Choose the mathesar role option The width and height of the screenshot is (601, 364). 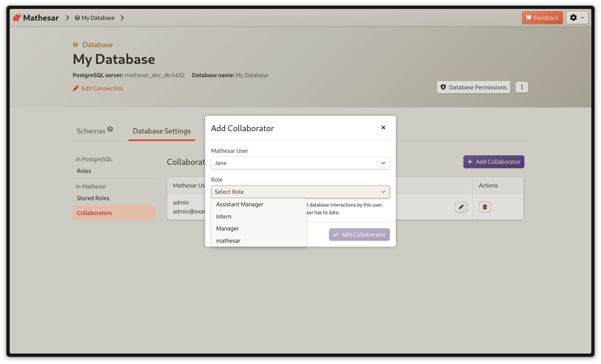coord(228,240)
